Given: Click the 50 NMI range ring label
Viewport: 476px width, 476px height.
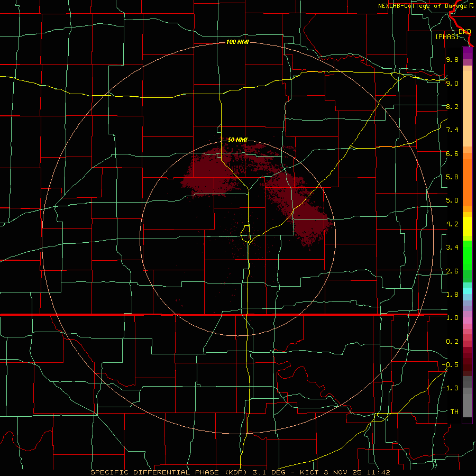Looking at the screenshot, I should (237, 140).
